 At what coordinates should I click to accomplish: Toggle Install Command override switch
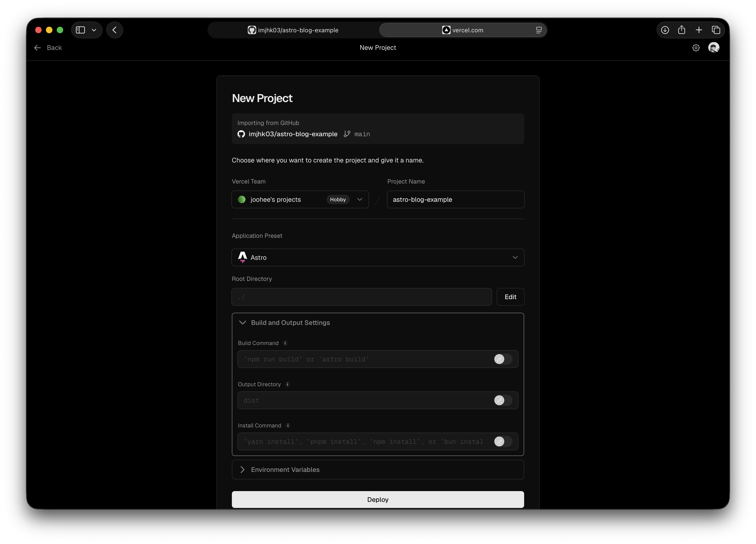tap(503, 442)
